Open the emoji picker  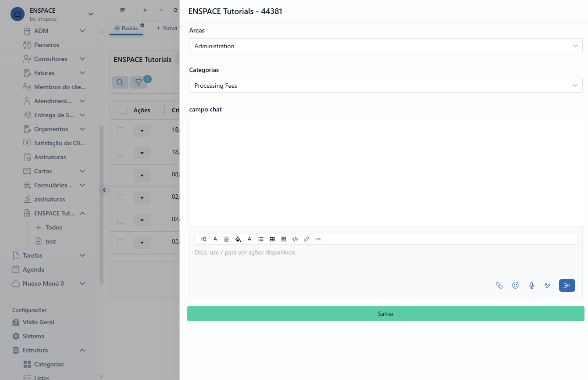(516, 285)
